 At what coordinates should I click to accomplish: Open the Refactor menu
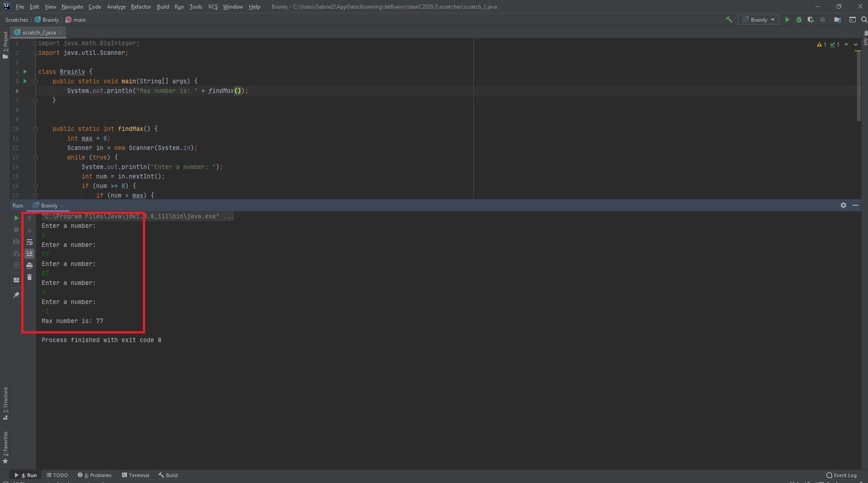pyautogui.click(x=141, y=7)
